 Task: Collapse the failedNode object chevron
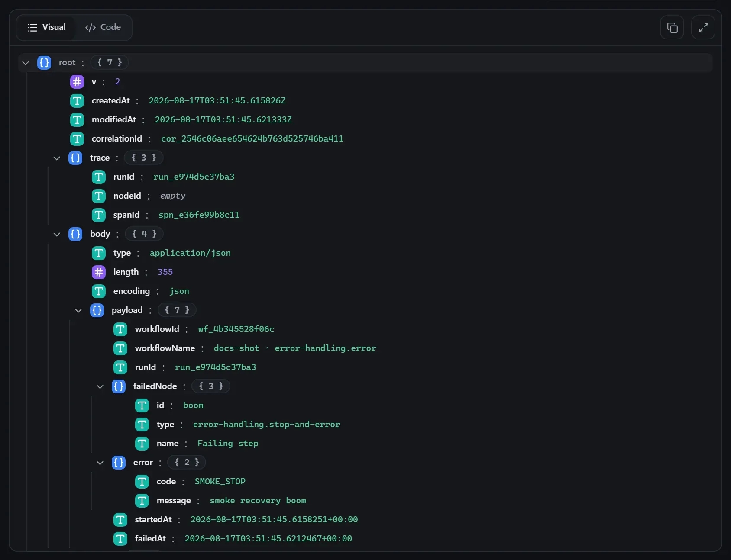coord(100,386)
